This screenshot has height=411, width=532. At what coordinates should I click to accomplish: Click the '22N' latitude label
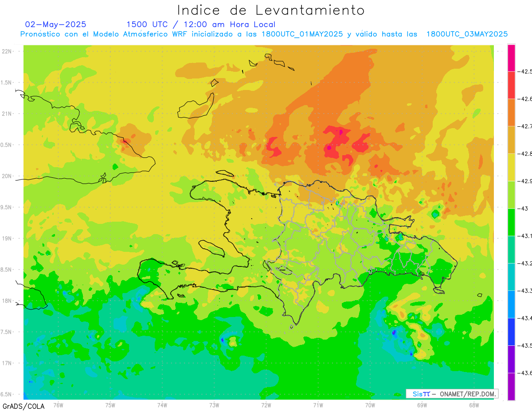coord(8,51)
